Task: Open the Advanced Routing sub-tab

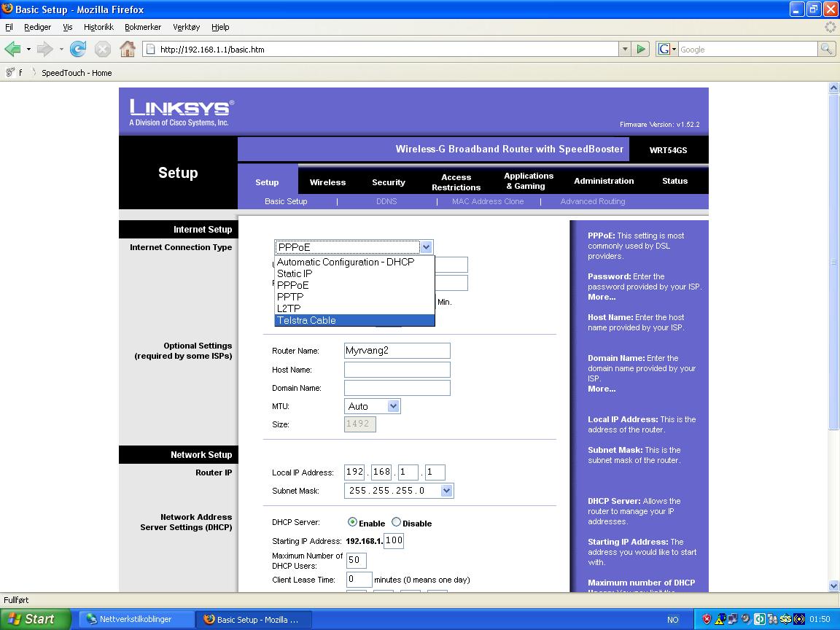Action: pos(593,201)
